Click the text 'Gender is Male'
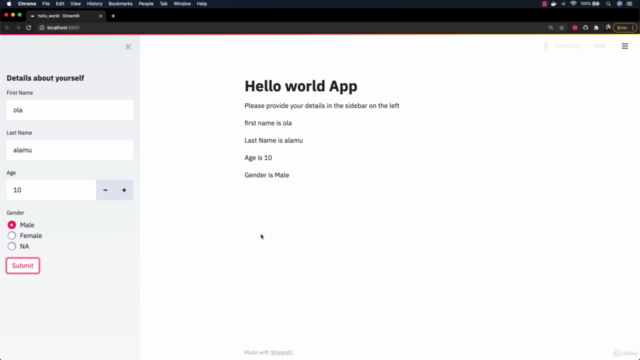640x360 pixels. (267, 175)
